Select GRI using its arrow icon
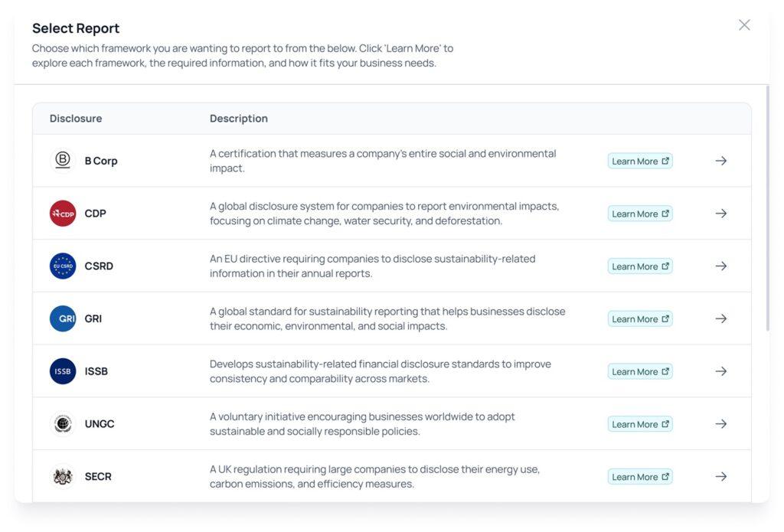784x532 pixels. click(720, 318)
